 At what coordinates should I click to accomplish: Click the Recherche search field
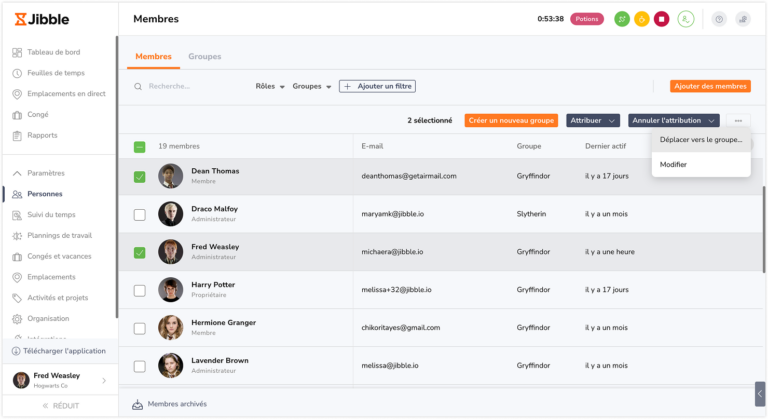(x=191, y=86)
